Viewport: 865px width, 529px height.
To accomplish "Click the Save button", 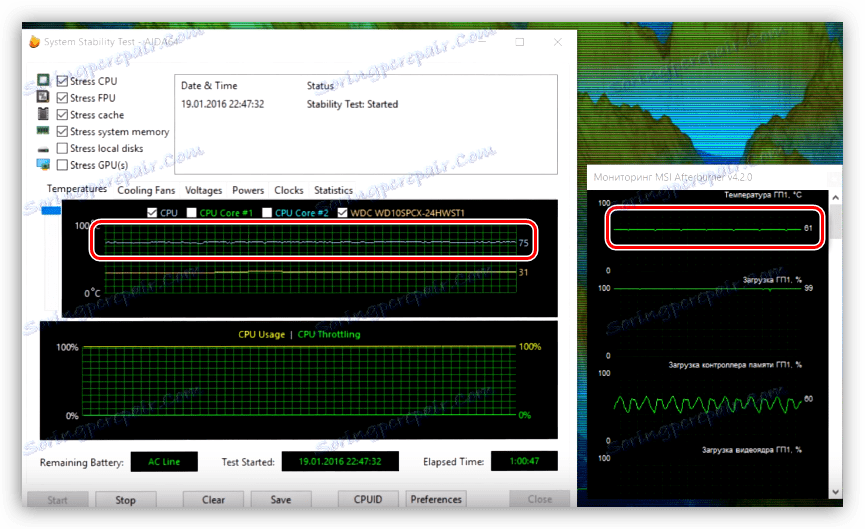I will click(x=281, y=500).
